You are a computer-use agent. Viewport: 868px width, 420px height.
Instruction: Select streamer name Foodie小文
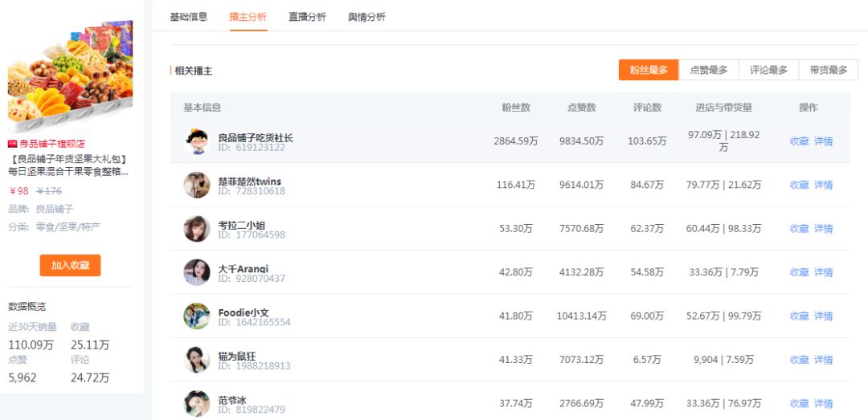pos(244,312)
